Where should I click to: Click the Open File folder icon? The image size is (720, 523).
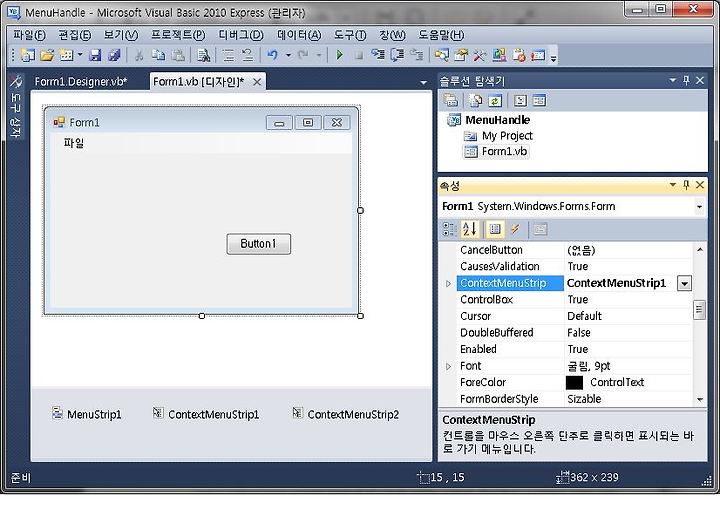(x=47, y=56)
